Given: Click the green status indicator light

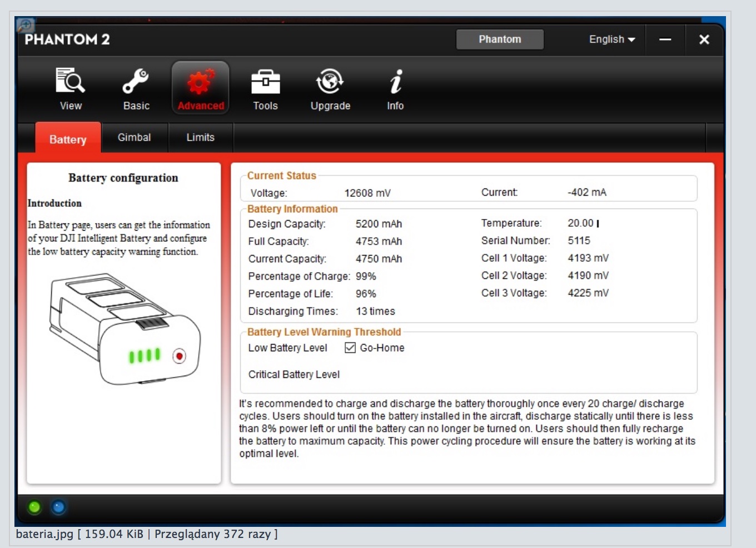Looking at the screenshot, I should pos(34,507).
